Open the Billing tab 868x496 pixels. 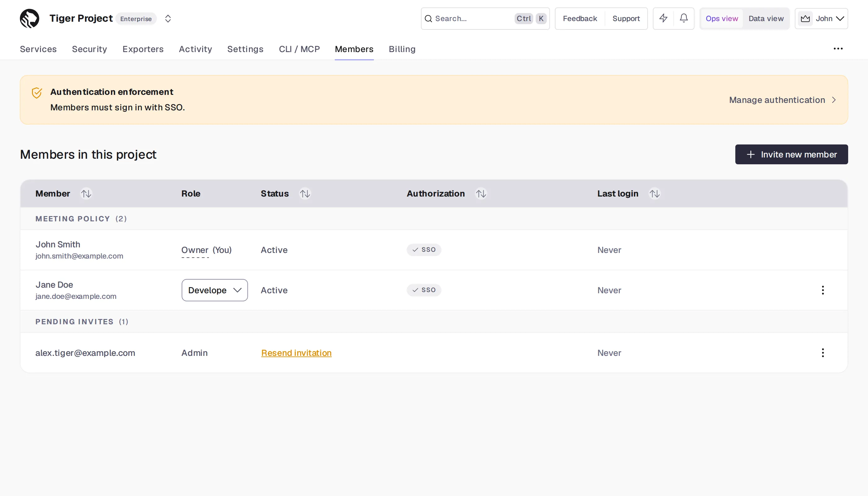click(x=402, y=49)
